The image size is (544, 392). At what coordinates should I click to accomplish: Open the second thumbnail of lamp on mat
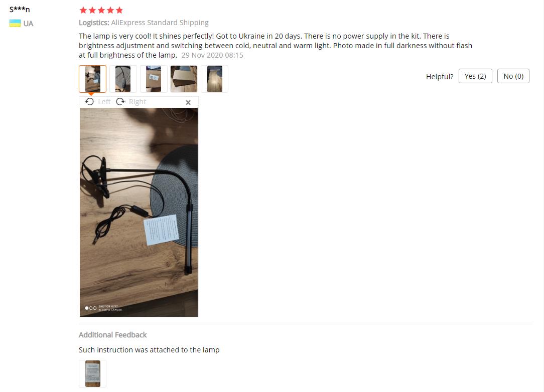(123, 79)
